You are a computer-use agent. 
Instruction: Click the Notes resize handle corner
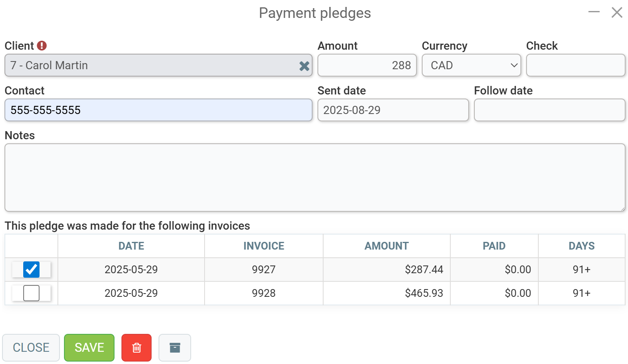(622, 208)
